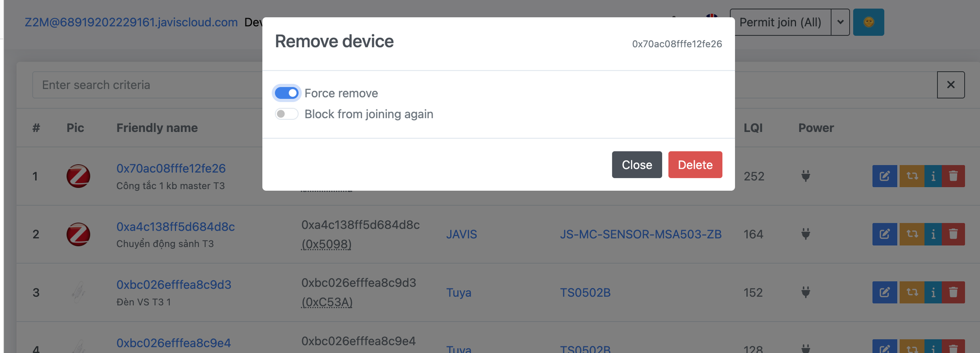Clear search with the X button
Viewport: 980px width, 353px height.
click(x=951, y=85)
